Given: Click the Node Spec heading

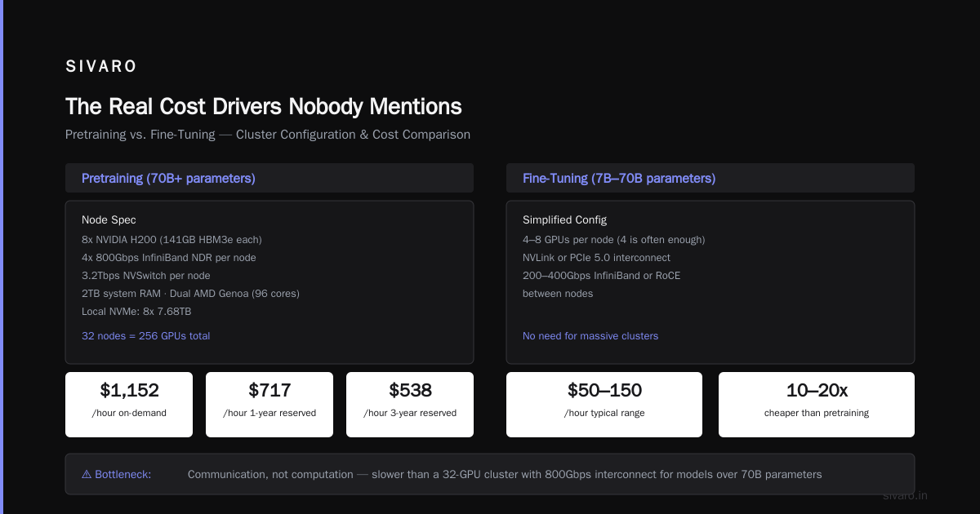Looking at the screenshot, I should click(x=109, y=220).
